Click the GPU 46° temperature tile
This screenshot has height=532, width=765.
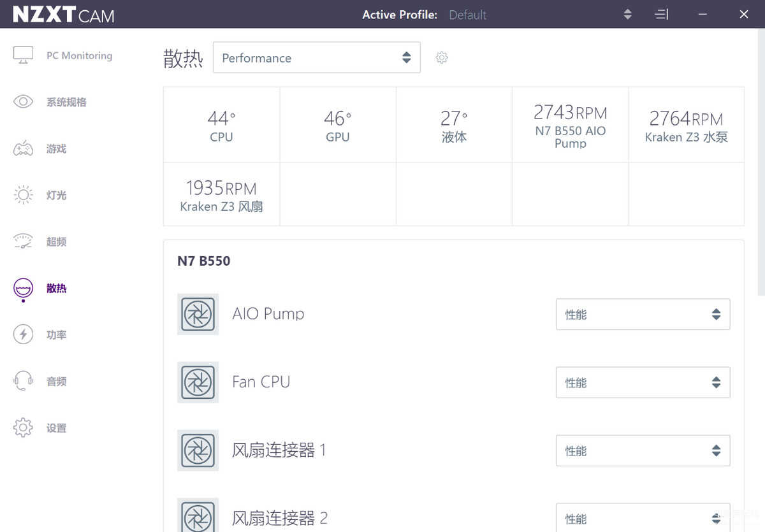pyautogui.click(x=338, y=125)
